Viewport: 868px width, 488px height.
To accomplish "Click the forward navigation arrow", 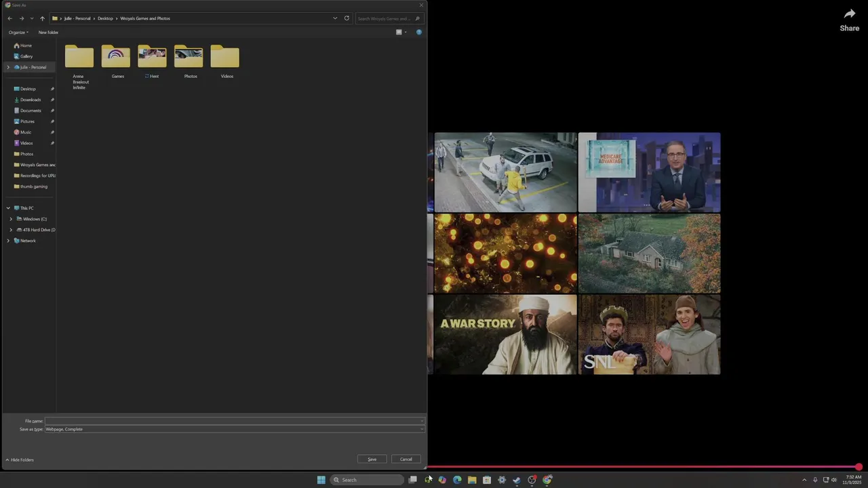I will click(x=21, y=18).
